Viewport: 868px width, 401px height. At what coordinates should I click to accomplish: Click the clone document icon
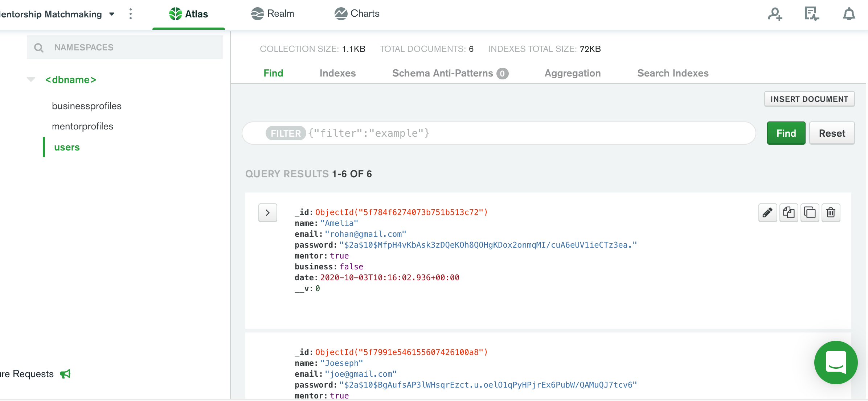point(810,212)
